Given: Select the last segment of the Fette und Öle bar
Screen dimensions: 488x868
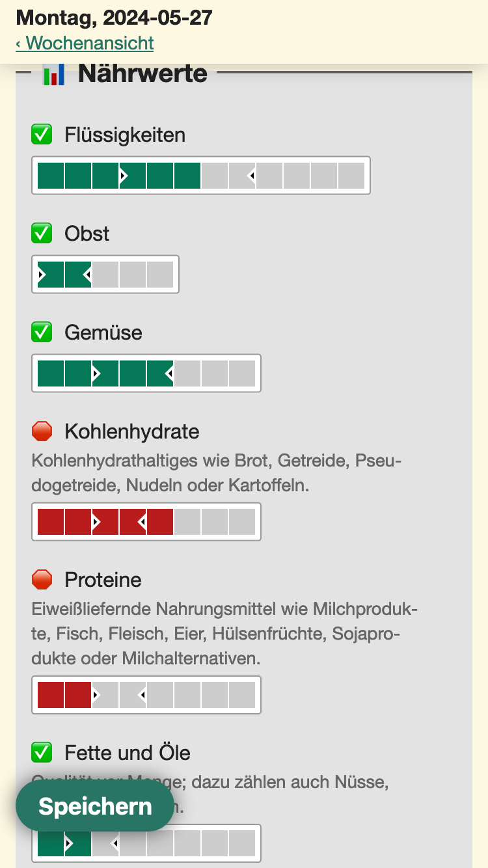Looking at the screenshot, I should click(x=242, y=843).
